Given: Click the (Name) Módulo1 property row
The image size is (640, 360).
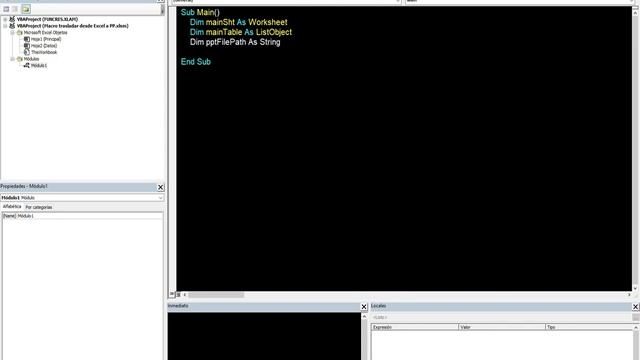Looking at the screenshot, I should (82, 216).
